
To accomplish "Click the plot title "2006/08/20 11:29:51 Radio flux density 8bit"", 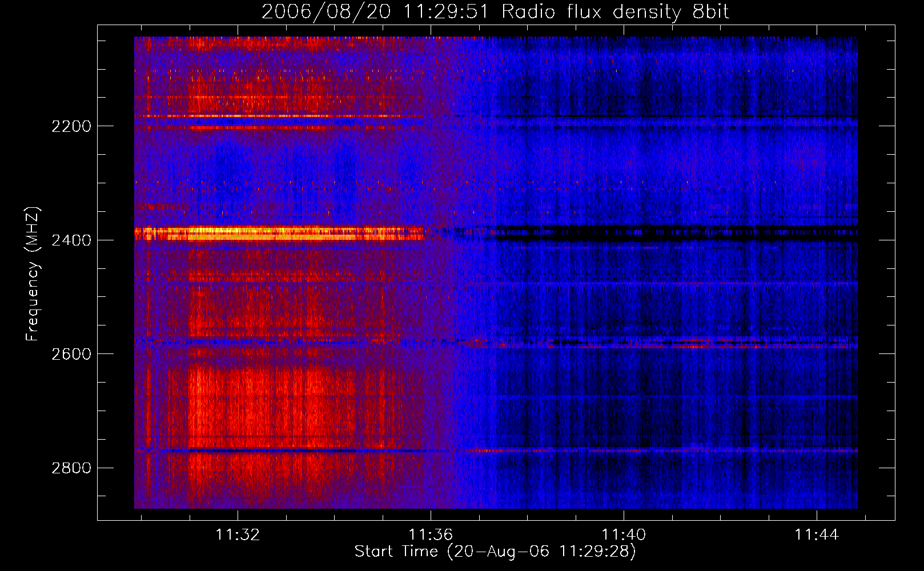I will (496, 12).
